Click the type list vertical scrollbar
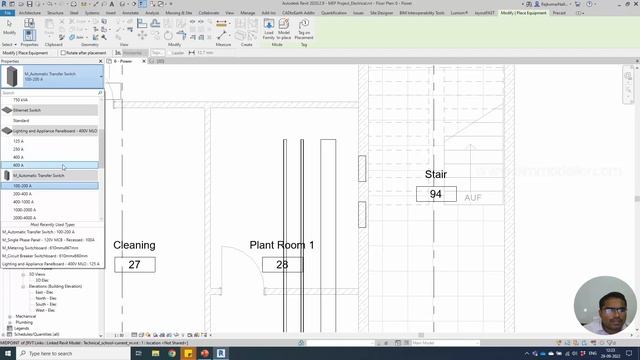Viewport: 640px width, 360px height. point(101,159)
